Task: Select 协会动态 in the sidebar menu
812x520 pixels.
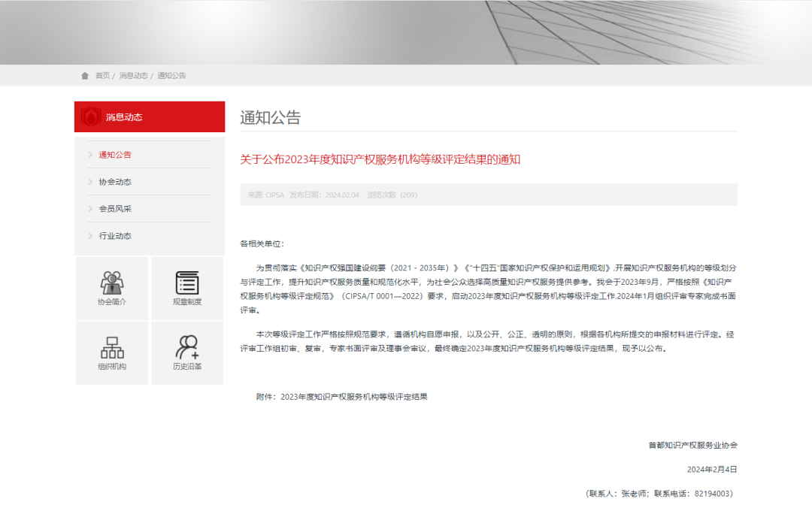Action: pos(115,182)
